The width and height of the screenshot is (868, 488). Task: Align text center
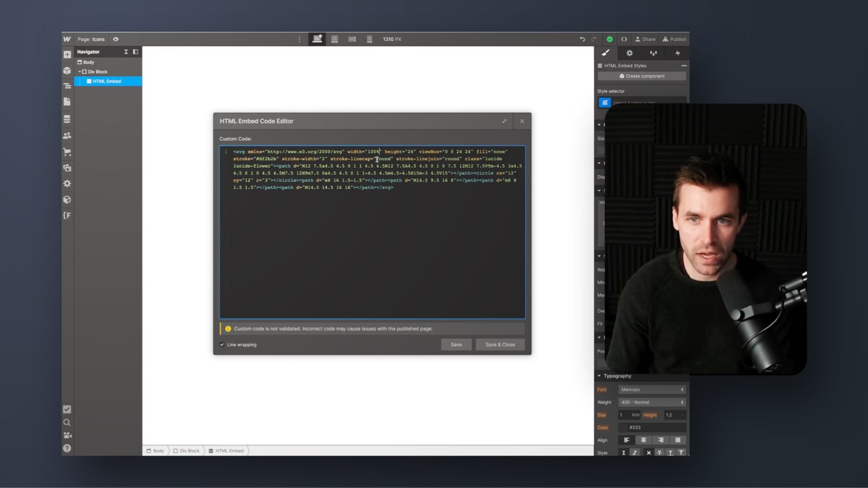point(643,440)
